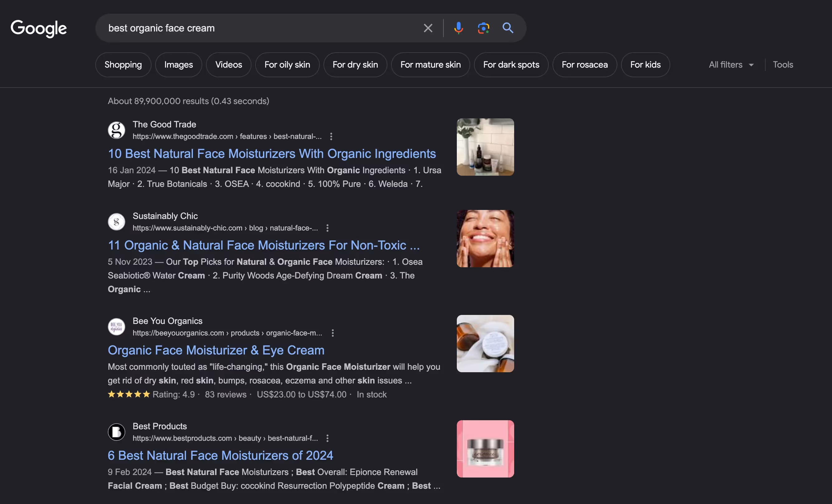Click the blue magnifying glass search icon

pos(508,28)
